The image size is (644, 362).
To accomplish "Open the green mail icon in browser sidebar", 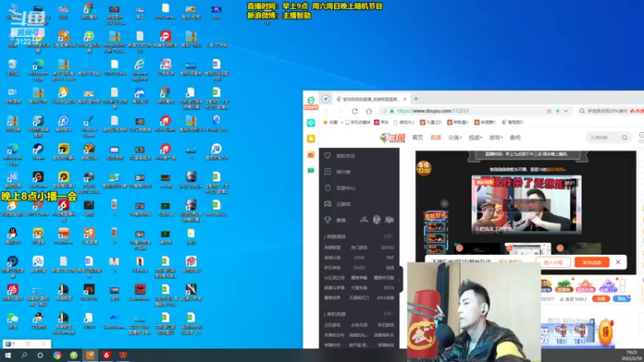I will (x=311, y=171).
